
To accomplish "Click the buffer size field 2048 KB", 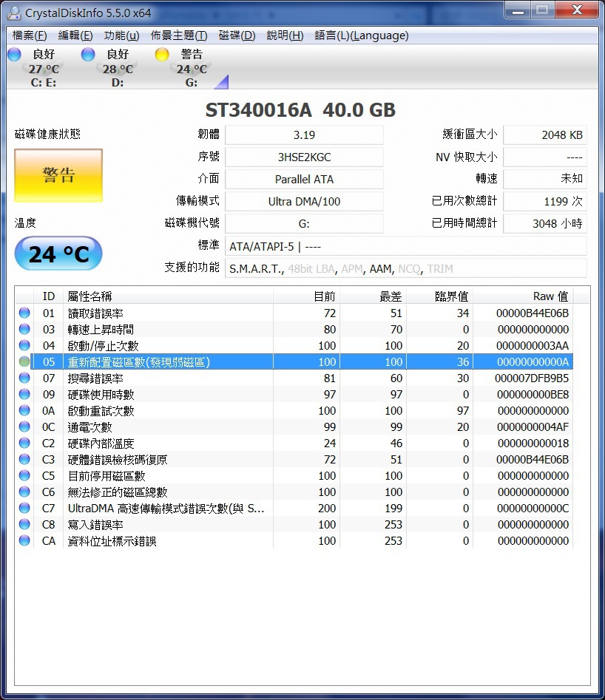I will [x=545, y=135].
